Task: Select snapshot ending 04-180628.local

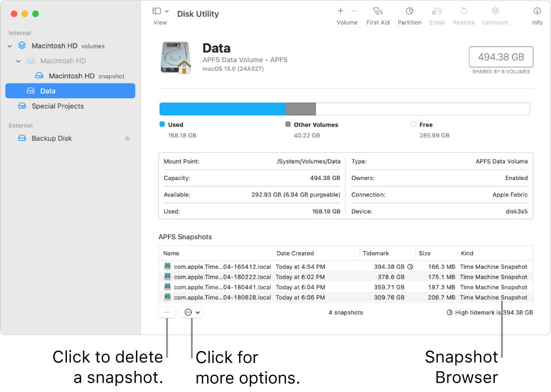Action: (x=346, y=297)
